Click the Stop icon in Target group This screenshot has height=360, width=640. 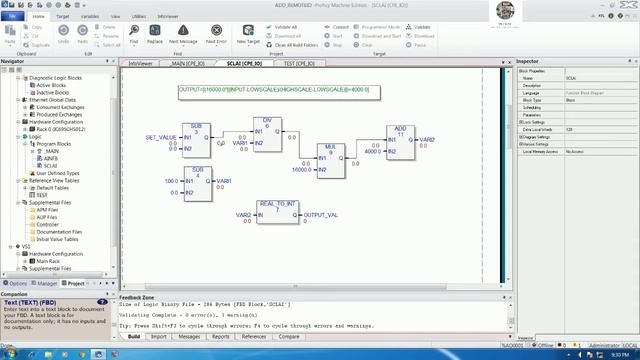click(x=327, y=45)
